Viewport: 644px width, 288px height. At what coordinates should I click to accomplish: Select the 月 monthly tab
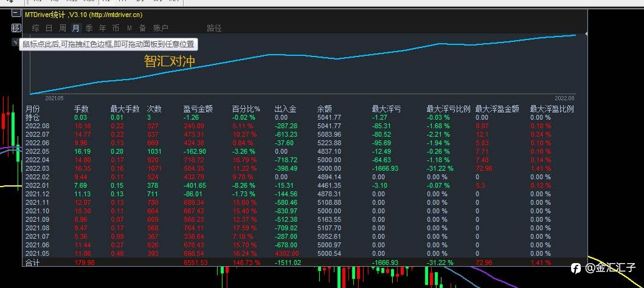tap(75, 29)
